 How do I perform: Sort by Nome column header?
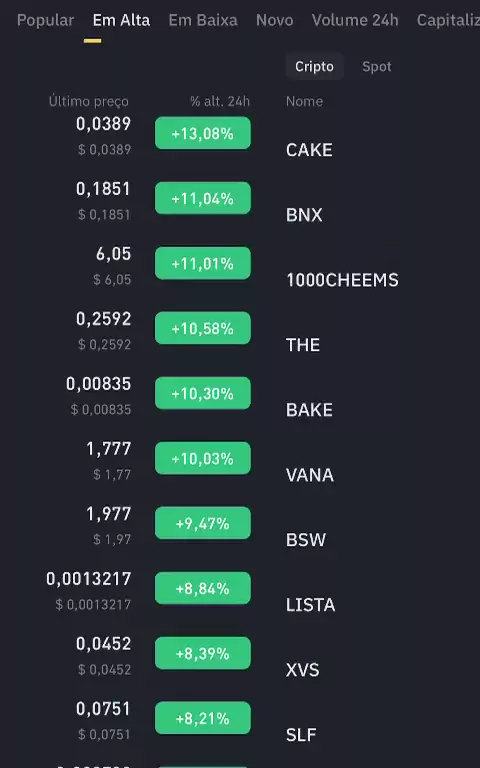pyautogui.click(x=304, y=101)
